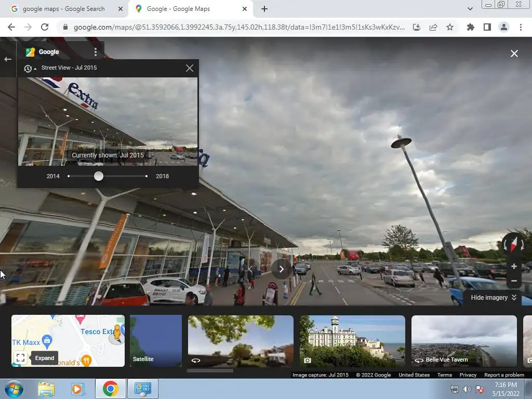532x399 pixels.
Task: Click the Pegman on the mini map
Action: pyautogui.click(x=117, y=332)
